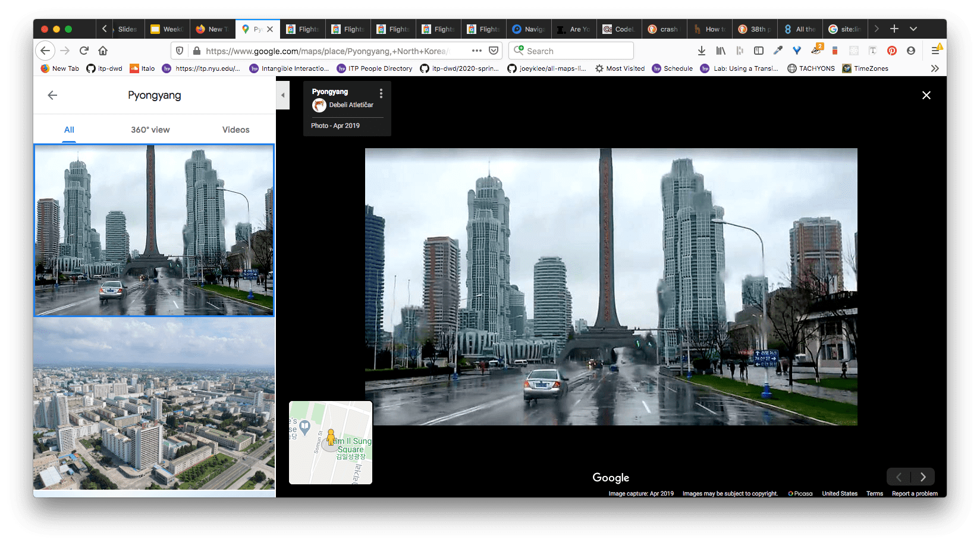Open the three-dot photo options menu
980x545 pixels.
[x=381, y=93]
